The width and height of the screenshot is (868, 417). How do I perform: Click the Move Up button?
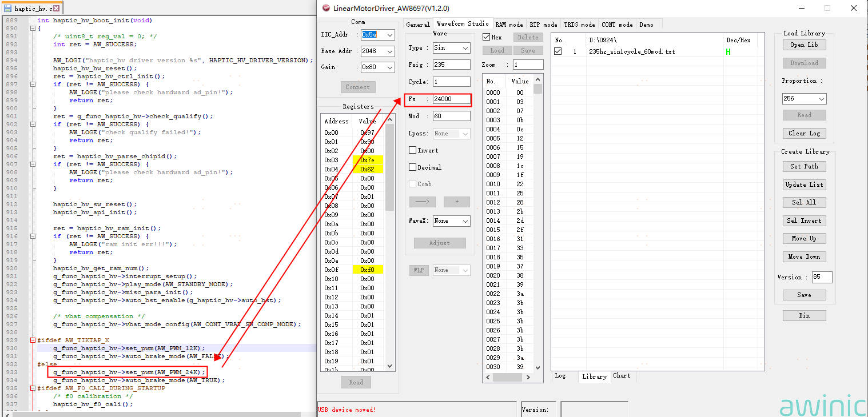pyautogui.click(x=804, y=238)
